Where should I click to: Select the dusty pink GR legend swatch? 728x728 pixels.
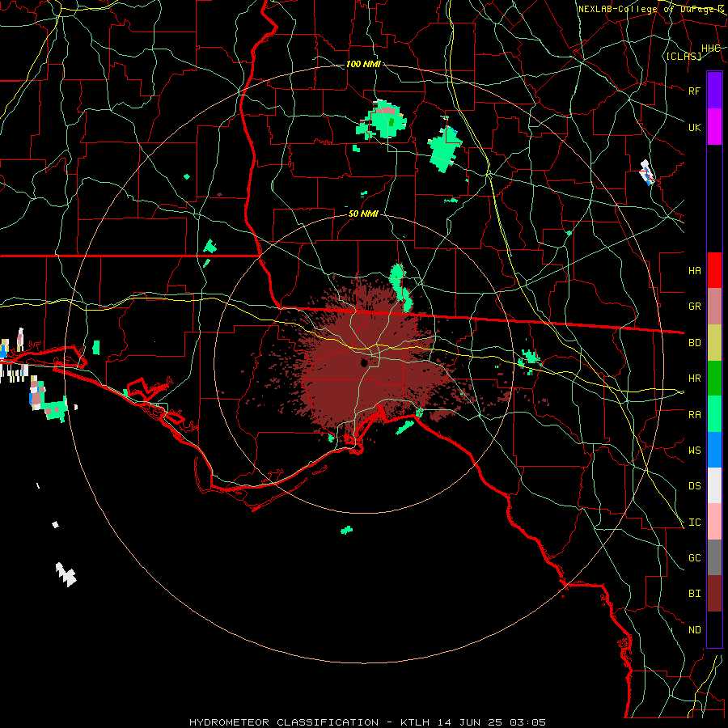[x=714, y=306]
